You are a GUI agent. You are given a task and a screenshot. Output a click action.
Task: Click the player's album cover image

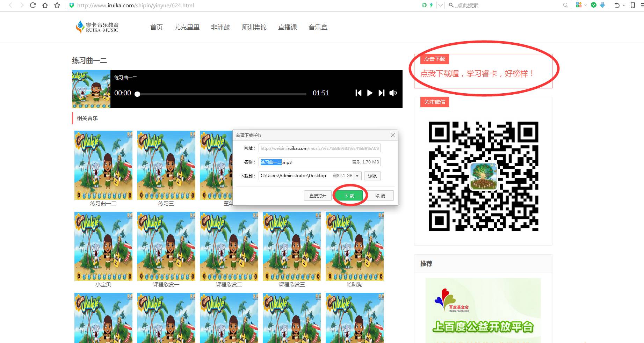[x=91, y=89]
